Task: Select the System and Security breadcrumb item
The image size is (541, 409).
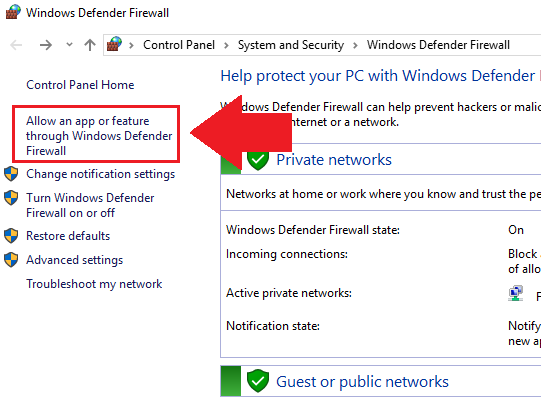Action: tap(291, 45)
